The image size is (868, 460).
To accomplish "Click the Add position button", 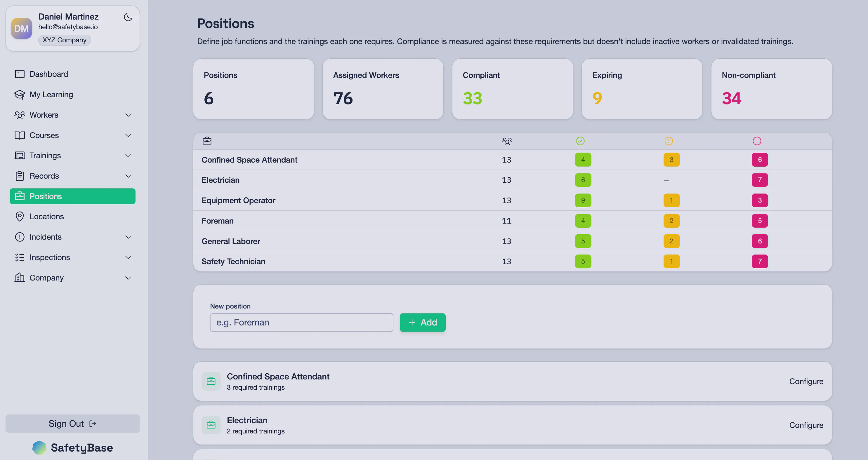I will 423,323.
